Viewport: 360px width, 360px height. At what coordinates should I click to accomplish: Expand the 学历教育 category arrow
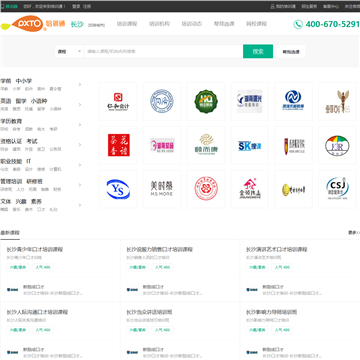80,125
